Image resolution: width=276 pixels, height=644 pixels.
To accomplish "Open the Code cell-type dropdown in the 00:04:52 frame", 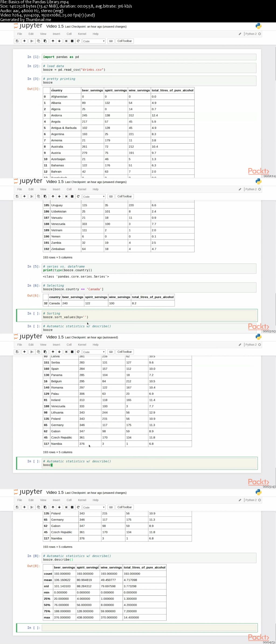I will (94, 507).
